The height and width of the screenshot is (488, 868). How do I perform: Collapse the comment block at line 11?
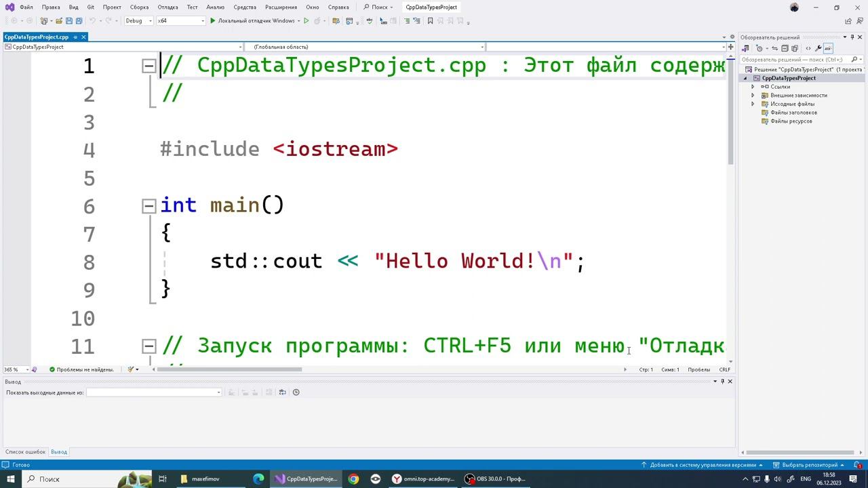coord(149,346)
